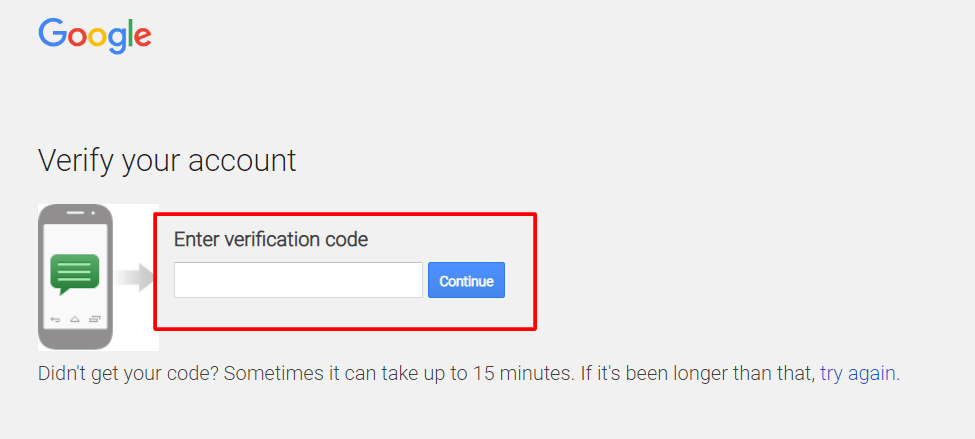The height and width of the screenshot is (439, 975).
Task: Click the blue letter 'G' in the logo
Action: [52, 34]
